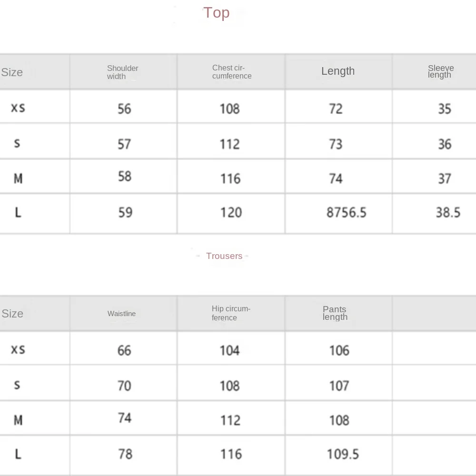The height and width of the screenshot is (476, 476).
Task: Click the pants length value 109.5
Action: 343,454
